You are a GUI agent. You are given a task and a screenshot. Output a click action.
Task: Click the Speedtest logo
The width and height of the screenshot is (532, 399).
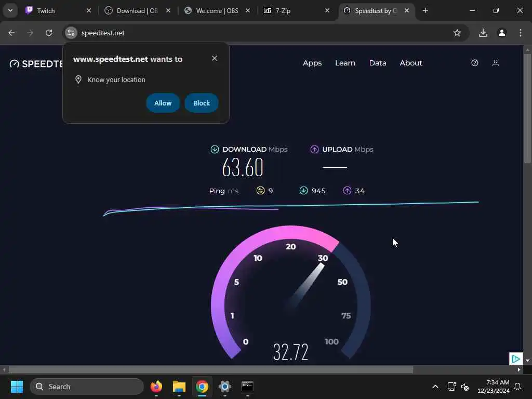[x=37, y=64]
